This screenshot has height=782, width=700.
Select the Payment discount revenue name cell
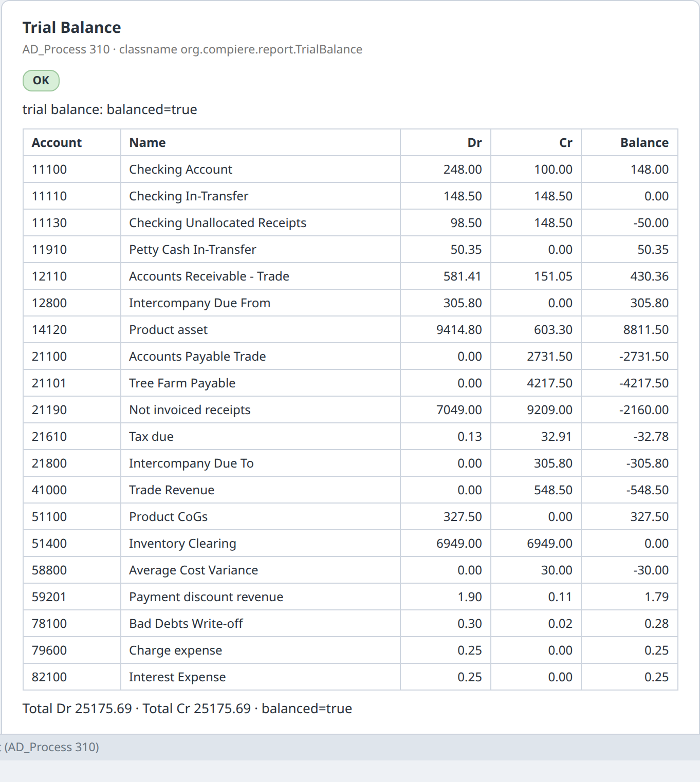click(x=261, y=597)
